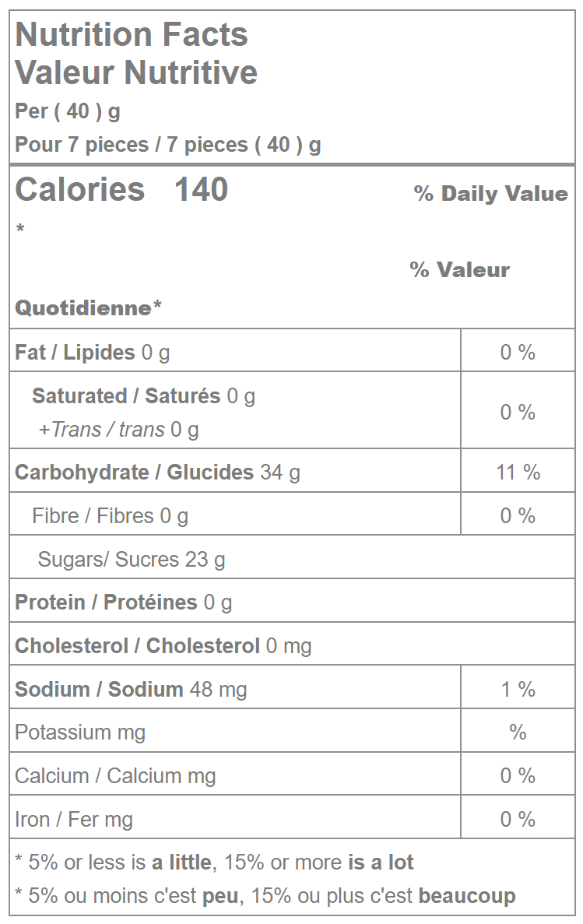Viewport: 583px width, 924px height.
Task: Click the Cholesterol 0 mg row
Action: click(x=163, y=645)
